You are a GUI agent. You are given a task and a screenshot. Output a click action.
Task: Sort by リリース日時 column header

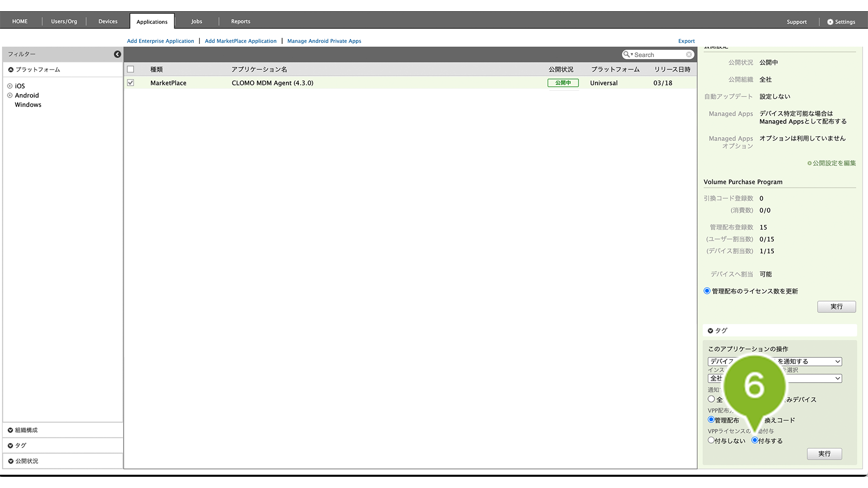tap(672, 69)
